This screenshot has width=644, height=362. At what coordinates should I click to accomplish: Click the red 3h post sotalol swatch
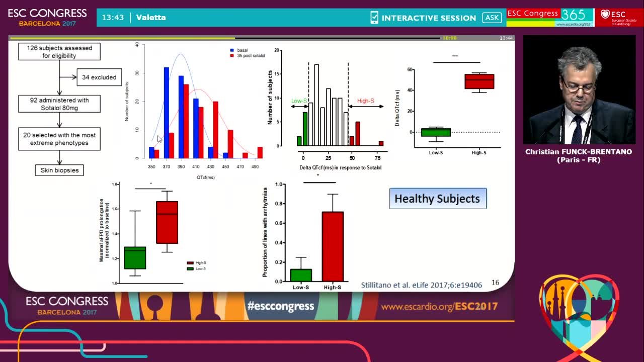pos(232,55)
